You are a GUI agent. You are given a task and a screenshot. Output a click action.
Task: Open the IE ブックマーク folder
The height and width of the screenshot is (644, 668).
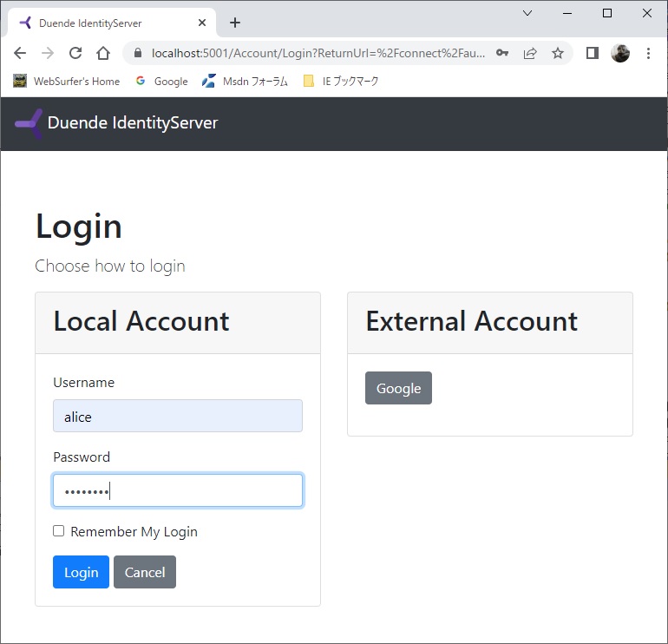coord(341,81)
